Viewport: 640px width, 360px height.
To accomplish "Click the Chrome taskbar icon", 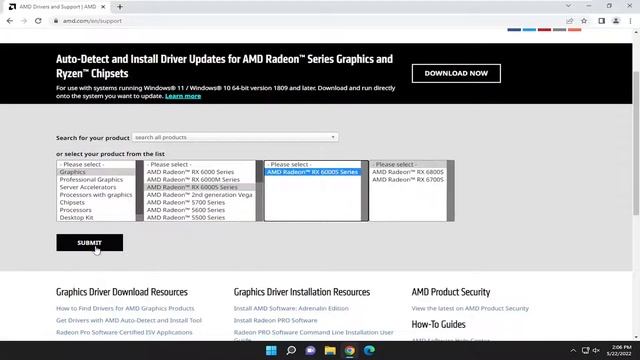I will tap(350, 351).
